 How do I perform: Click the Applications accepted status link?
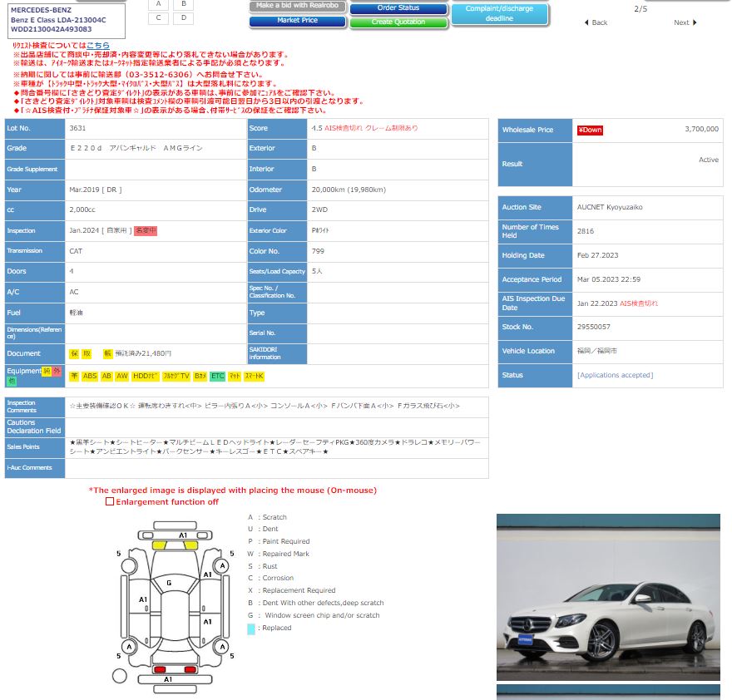(615, 375)
